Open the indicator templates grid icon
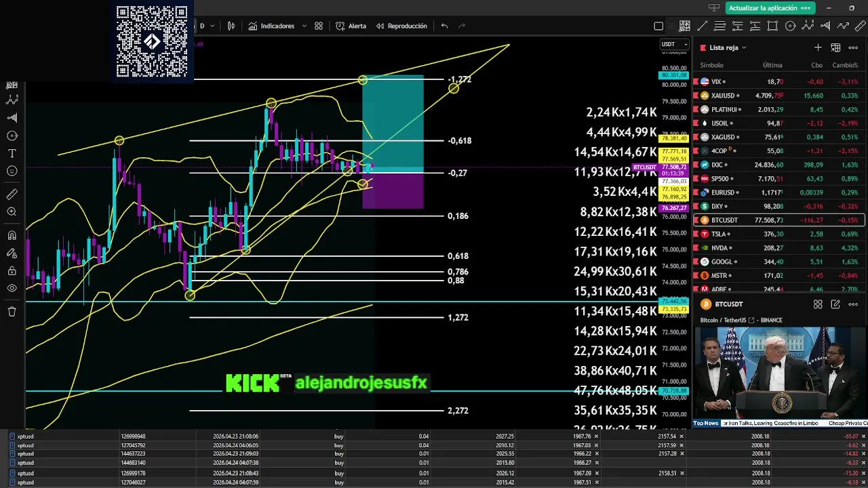The height and width of the screenshot is (488, 868). (319, 26)
